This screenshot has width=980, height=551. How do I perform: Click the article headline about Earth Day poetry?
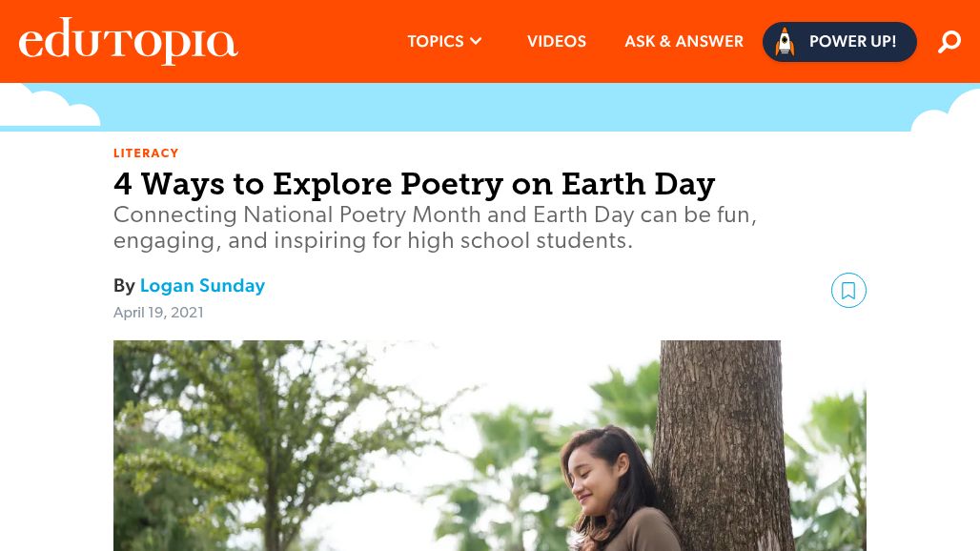(414, 183)
